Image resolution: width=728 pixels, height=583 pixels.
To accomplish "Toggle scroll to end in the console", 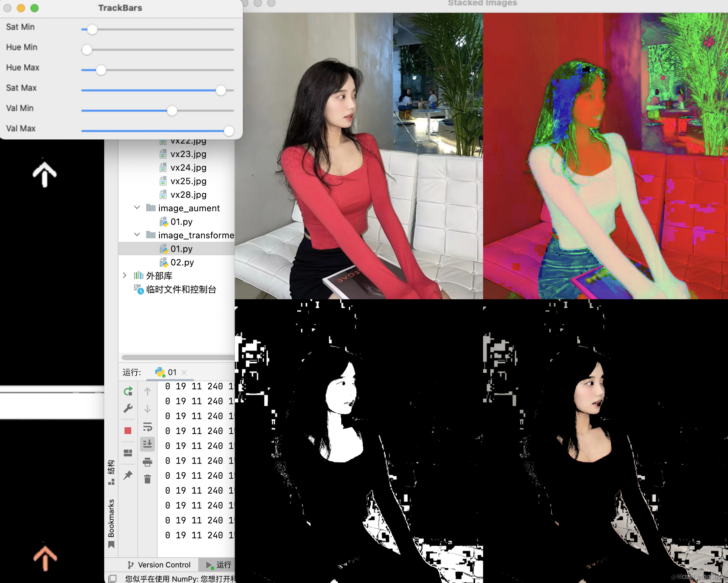I will pyautogui.click(x=147, y=444).
